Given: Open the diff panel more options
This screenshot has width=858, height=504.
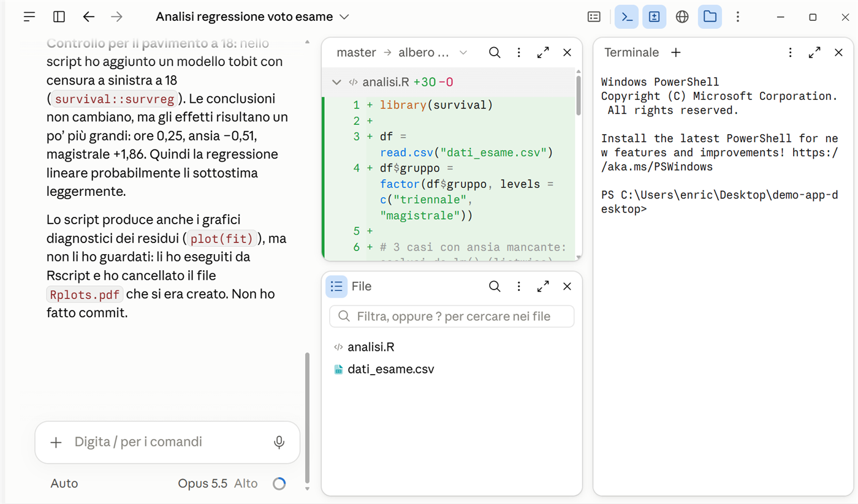Looking at the screenshot, I should [x=518, y=53].
